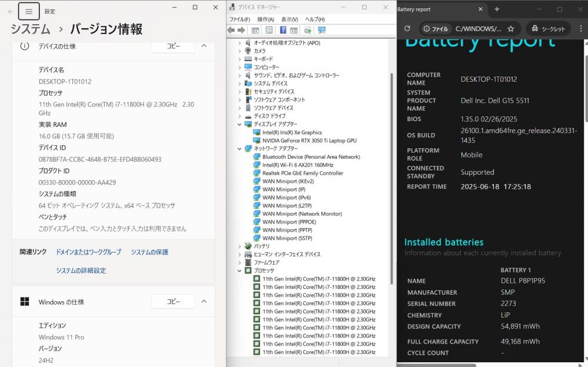The height and width of the screenshot is (367, 588).
Task: Scan for hardware changes via monitor toolbar icon
Action: coord(322,30)
